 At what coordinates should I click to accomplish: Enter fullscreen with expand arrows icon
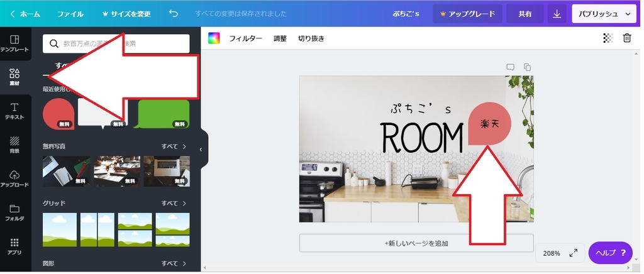[574, 253]
